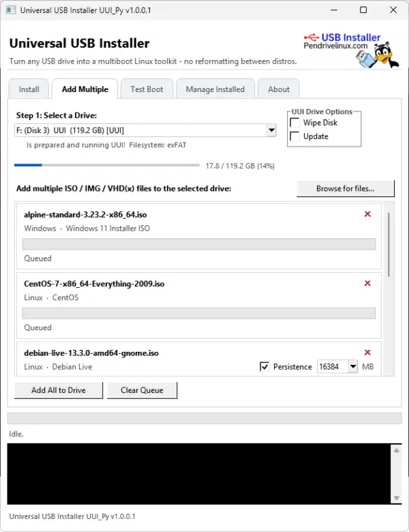Image resolution: width=409 pixels, height=532 pixels.
Task: Open the drive selection dropdown
Action: tap(271, 130)
